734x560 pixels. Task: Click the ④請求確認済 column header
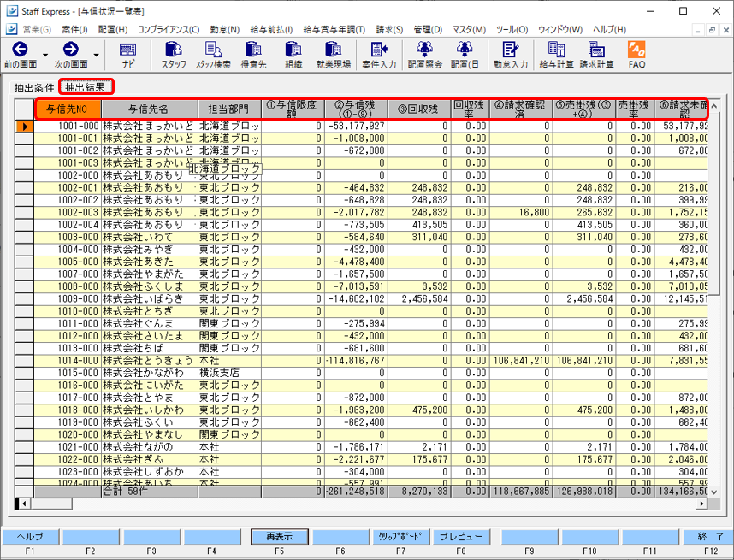click(x=520, y=109)
